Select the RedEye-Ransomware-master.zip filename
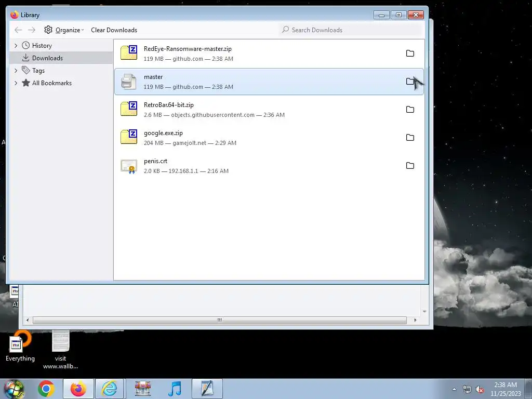This screenshot has width=532, height=399. (188, 49)
